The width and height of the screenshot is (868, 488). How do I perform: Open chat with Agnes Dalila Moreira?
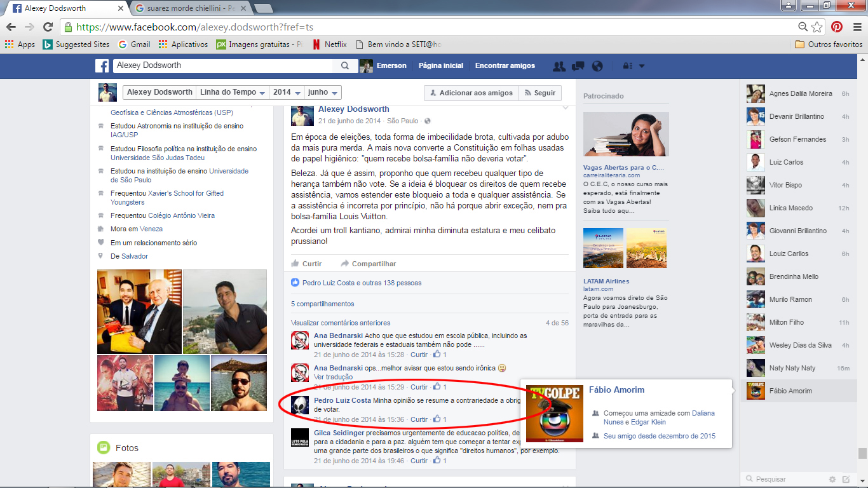[800, 93]
